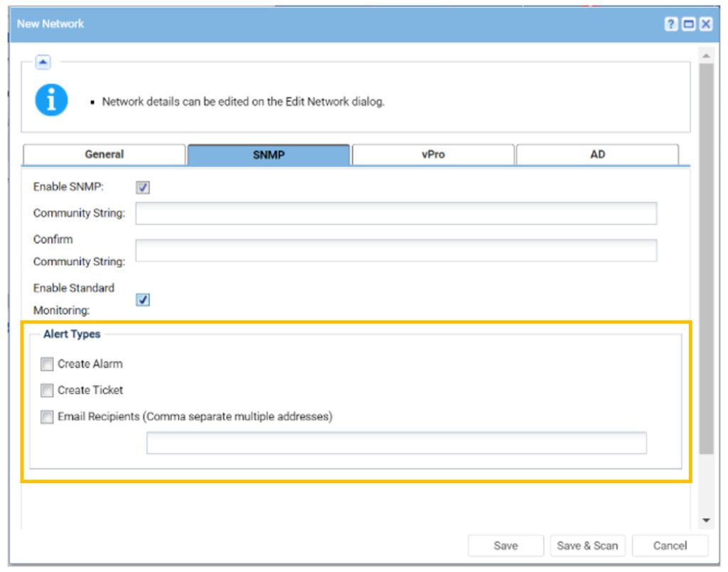This screenshot has height=572, width=728.
Task: Click the 'Network details can be edited' text
Action: pos(243,102)
